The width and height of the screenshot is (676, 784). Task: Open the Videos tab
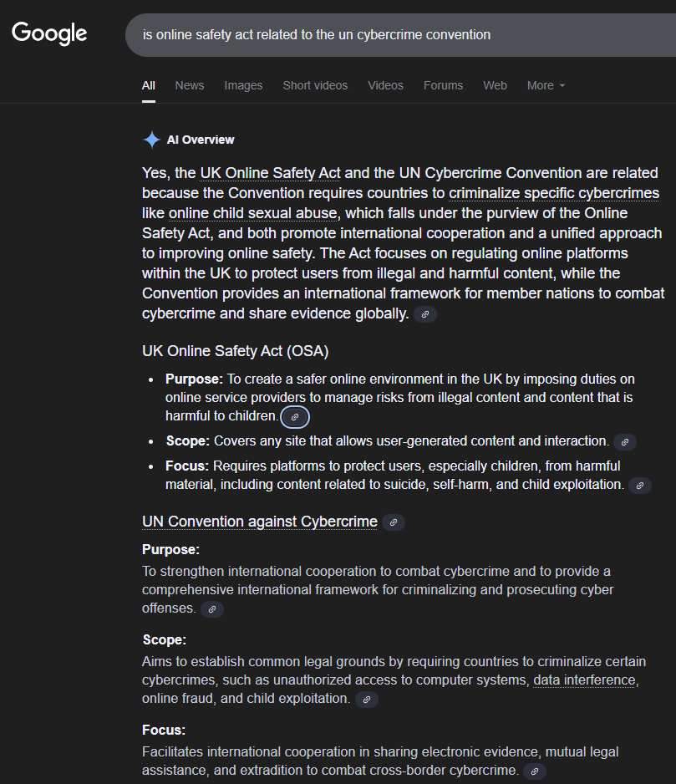(x=385, y=85)
